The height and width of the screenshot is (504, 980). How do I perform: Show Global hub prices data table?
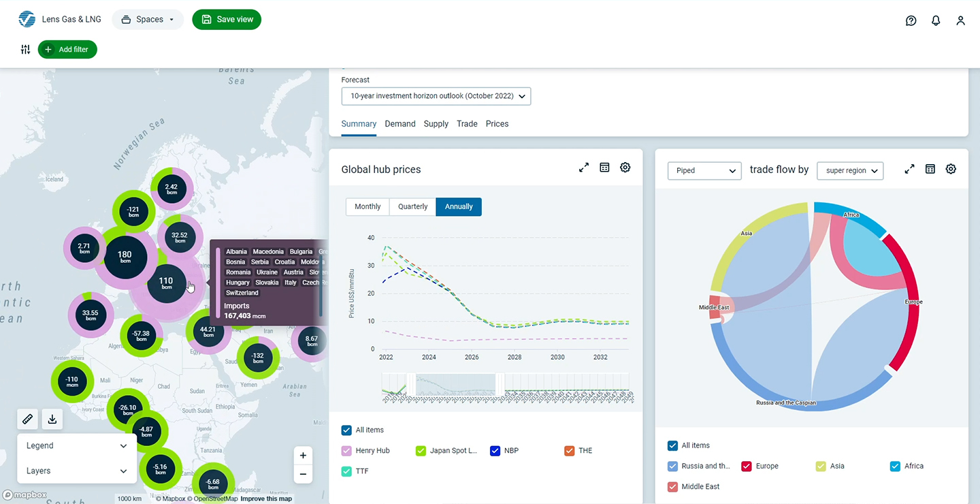click(x=604, y=168)
